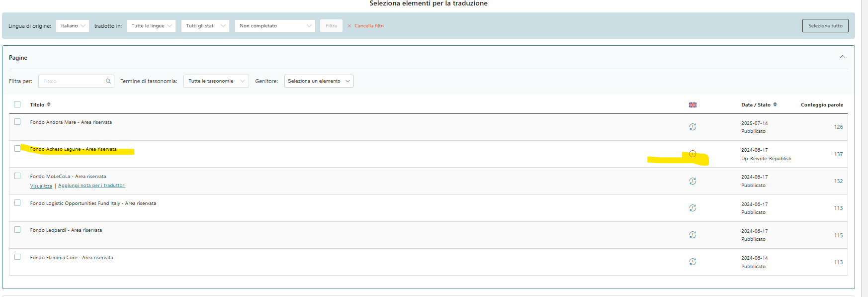The height and width of the screenshot is (297, 868).
Task: Click Cancella filtri link
Action: point(369,26)
